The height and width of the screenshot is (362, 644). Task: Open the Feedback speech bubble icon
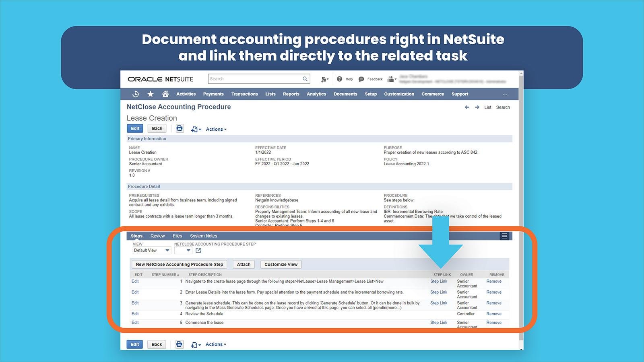(x=361, y=79)
